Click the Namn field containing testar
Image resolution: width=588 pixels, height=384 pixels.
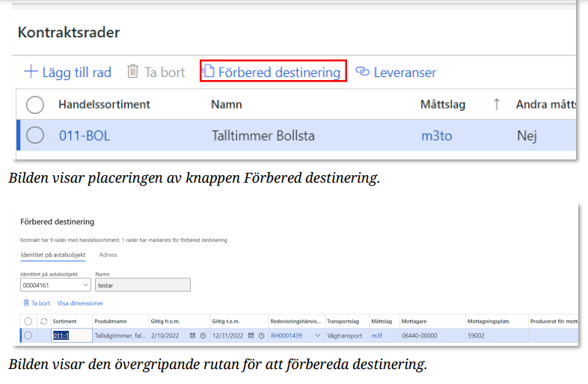tap(142, 284)
